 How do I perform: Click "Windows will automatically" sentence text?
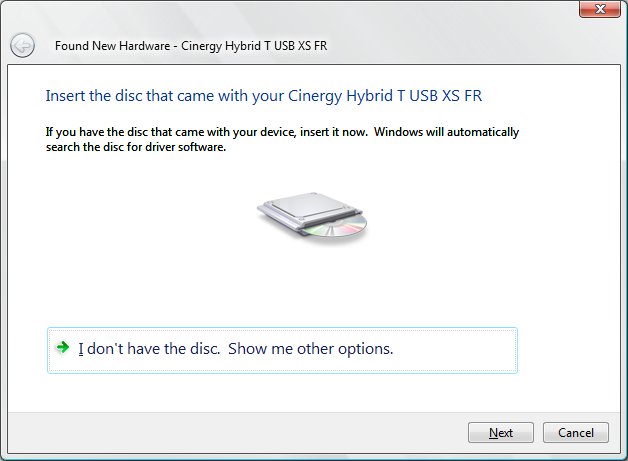(x=447, y=132)
